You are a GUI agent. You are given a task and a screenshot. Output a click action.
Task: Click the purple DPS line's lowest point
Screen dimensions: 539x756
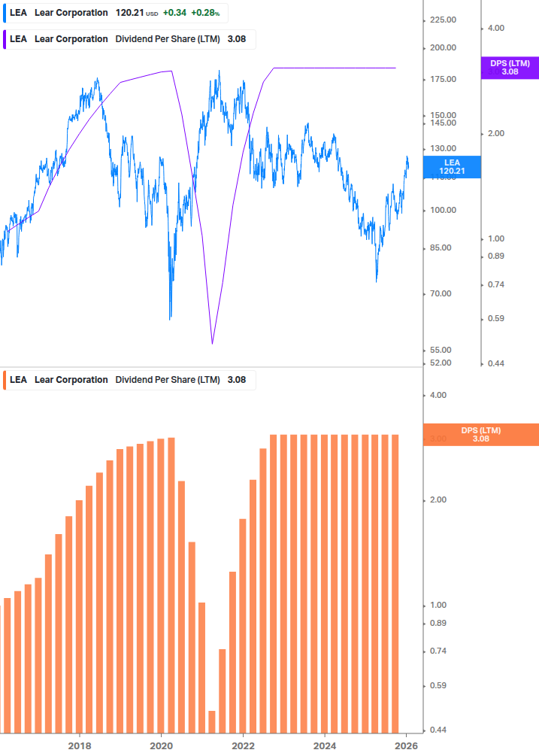[212, 343]
